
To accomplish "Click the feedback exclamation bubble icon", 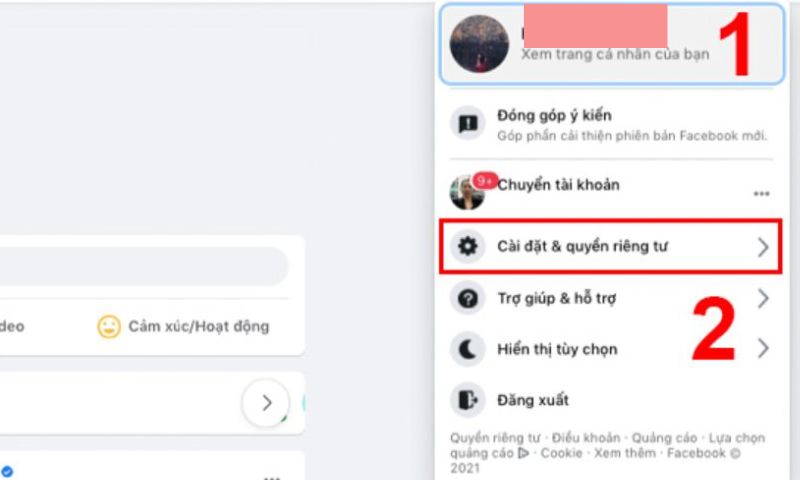I will (467, 123).
